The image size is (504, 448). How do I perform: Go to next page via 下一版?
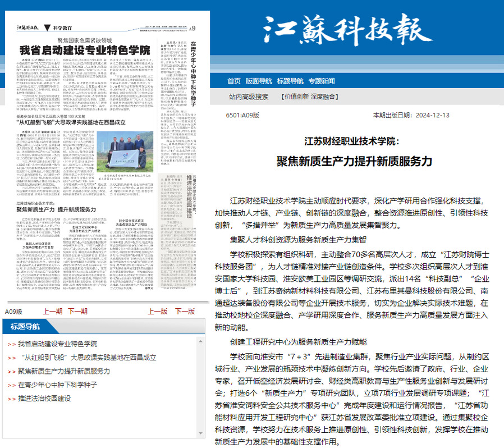[185, 312]
